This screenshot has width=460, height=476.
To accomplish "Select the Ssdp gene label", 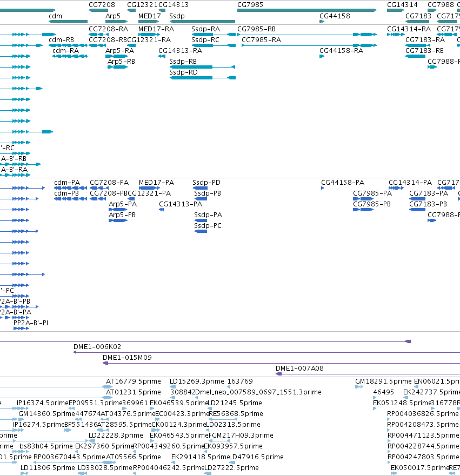I will click(177, 16).
